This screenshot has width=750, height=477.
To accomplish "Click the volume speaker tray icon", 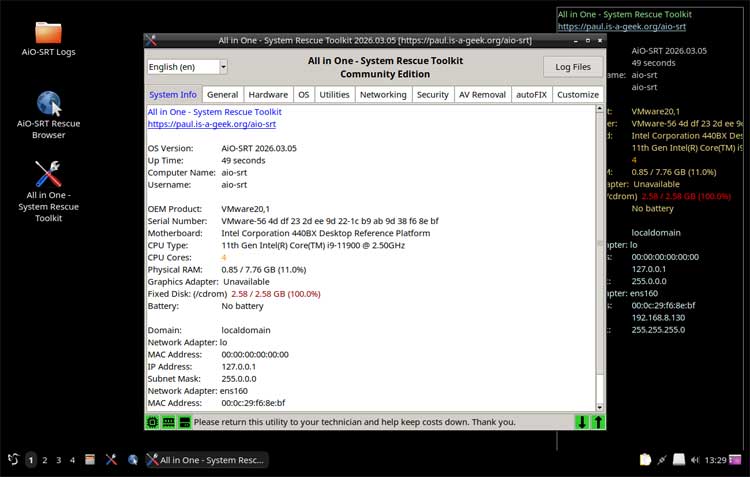I will click(x=695, y=460).
